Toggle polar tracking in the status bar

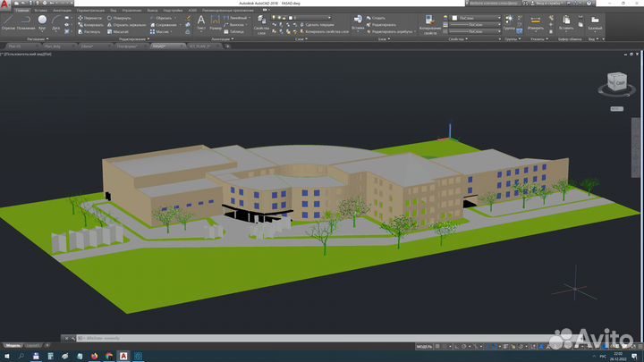[x=464, y=347]
